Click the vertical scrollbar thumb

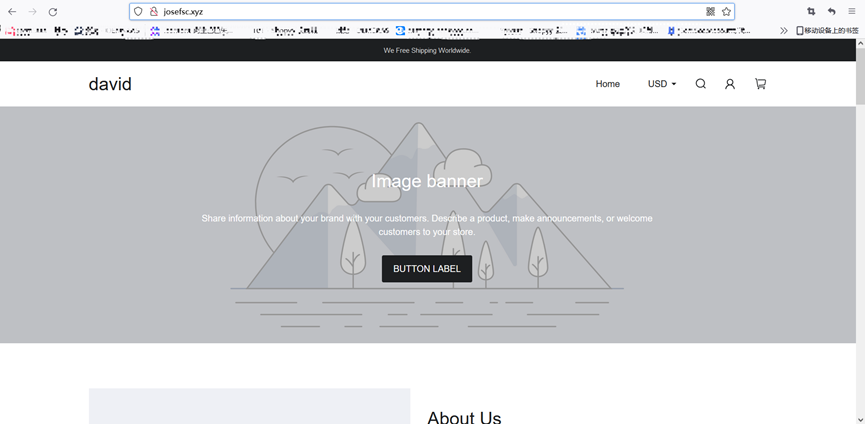(860, 76)
